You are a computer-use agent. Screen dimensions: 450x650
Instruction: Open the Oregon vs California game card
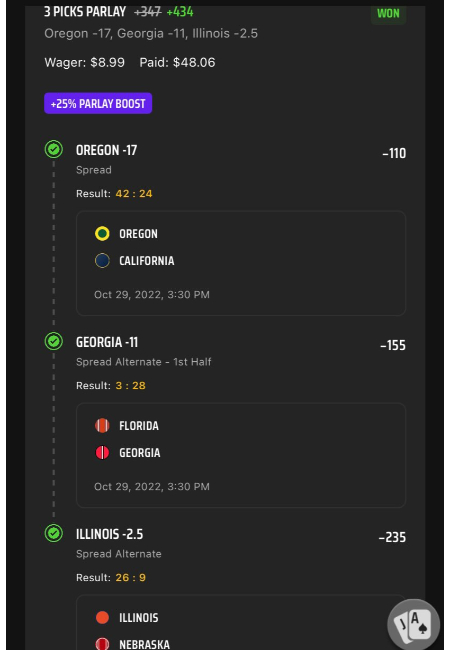click(x=241, y=263)
